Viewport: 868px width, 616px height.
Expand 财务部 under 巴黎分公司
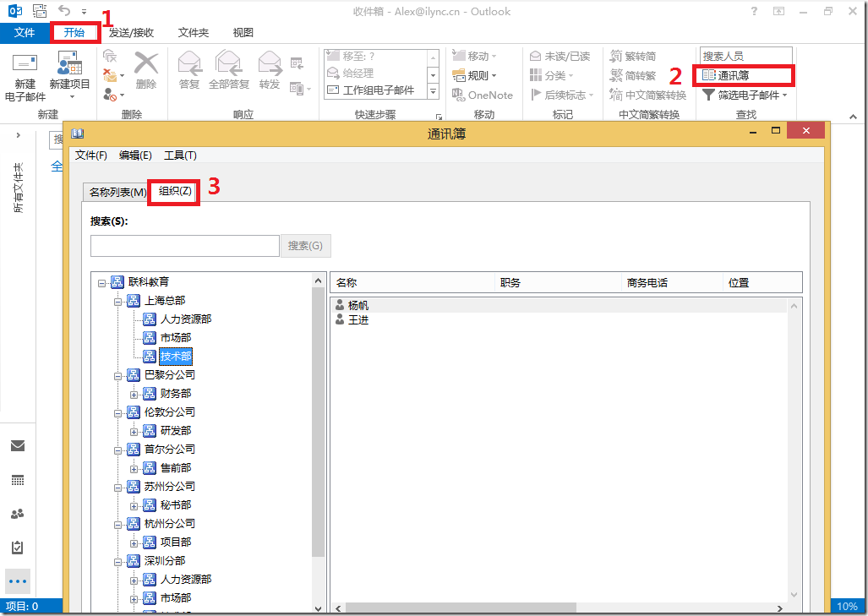coord(134,395)
